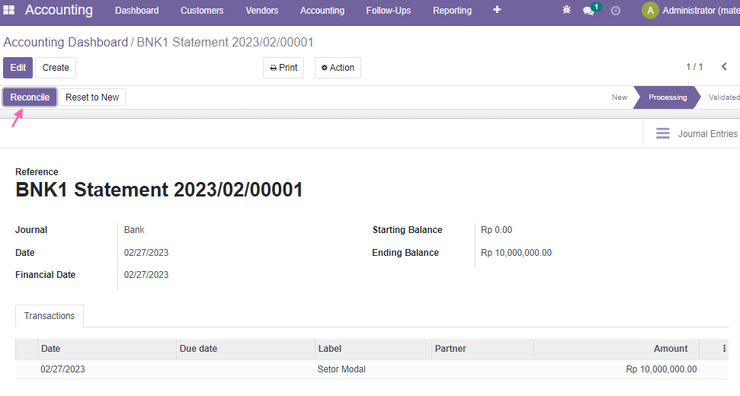Image resolution: width=740 pixels, height=396 pixels.
Task: Open the Action dropdown button
Action: point(338,67)
